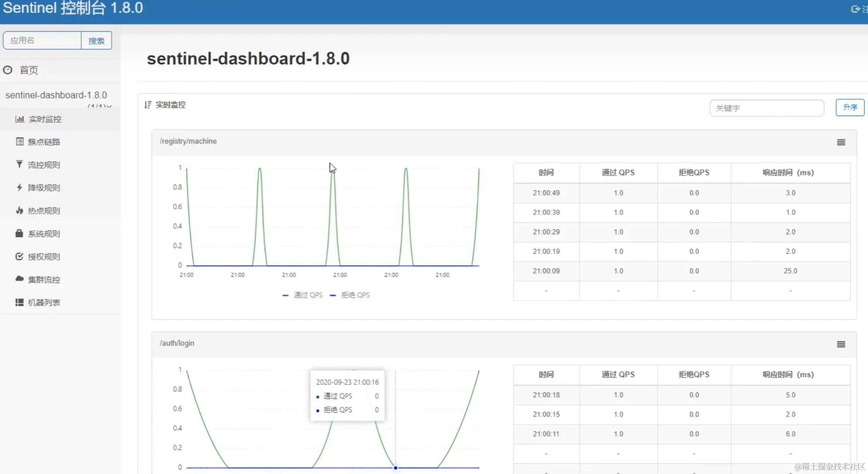Click the 5.0 response time value

tap(790, 395)
